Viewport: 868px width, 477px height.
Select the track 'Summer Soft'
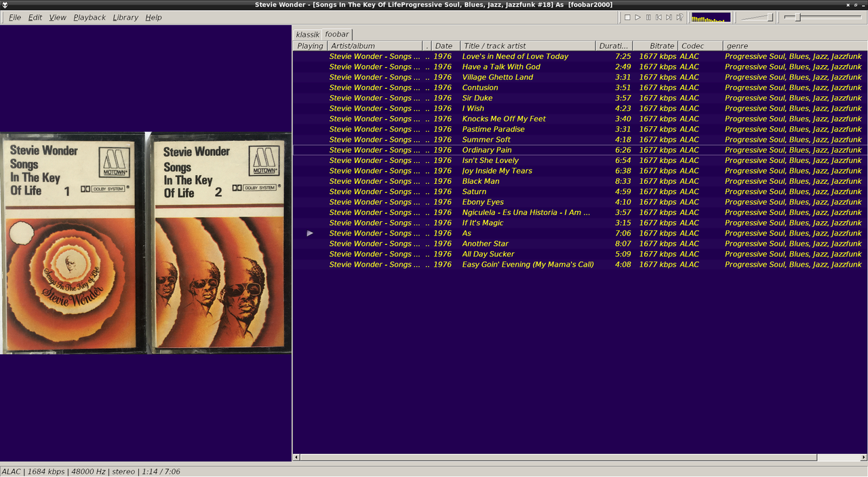point(486,140)
